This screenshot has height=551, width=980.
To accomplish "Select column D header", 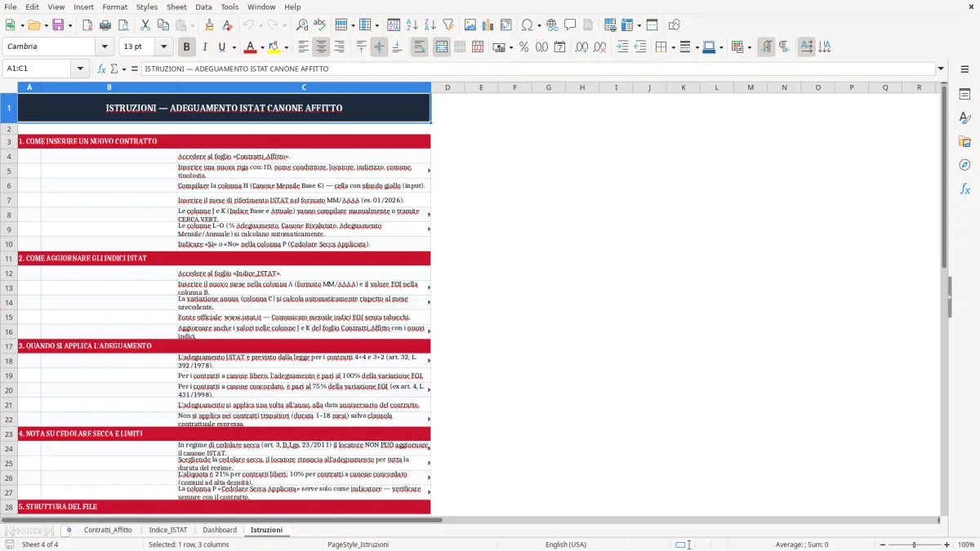I will 448,87.
